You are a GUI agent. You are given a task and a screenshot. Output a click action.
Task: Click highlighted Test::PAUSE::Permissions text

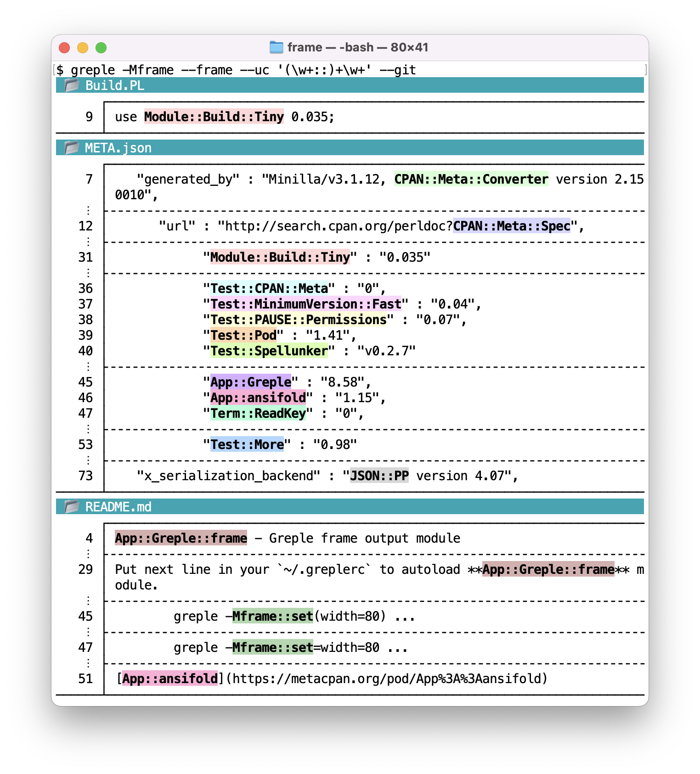(299, 320)
